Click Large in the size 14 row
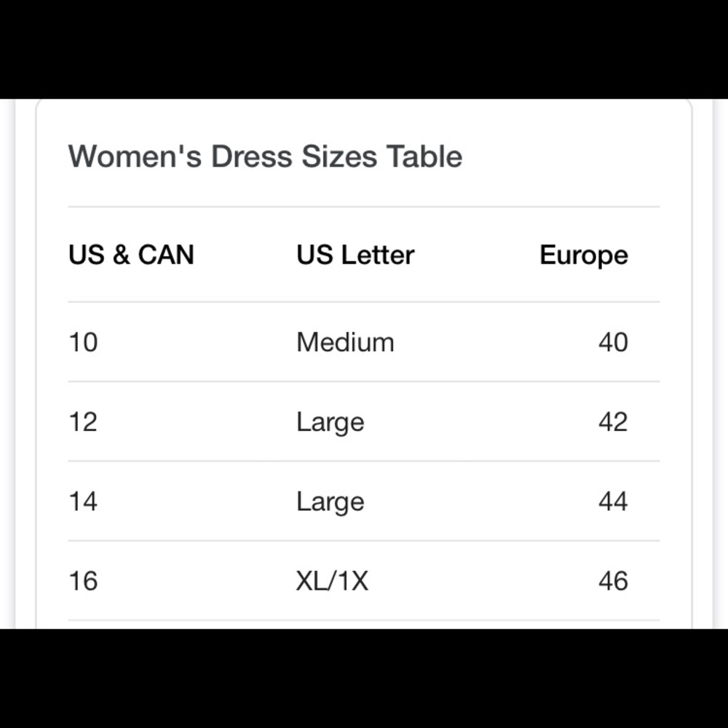 330,502
